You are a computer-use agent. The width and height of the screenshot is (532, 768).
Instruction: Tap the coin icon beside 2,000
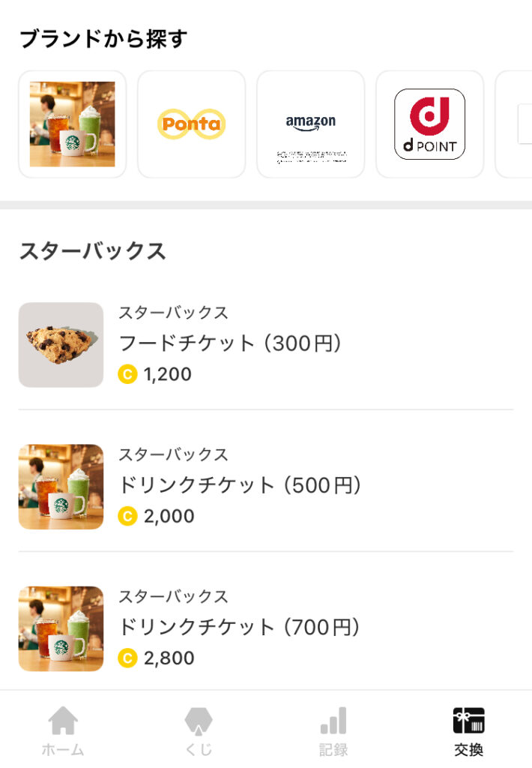(x=127, y=516)
